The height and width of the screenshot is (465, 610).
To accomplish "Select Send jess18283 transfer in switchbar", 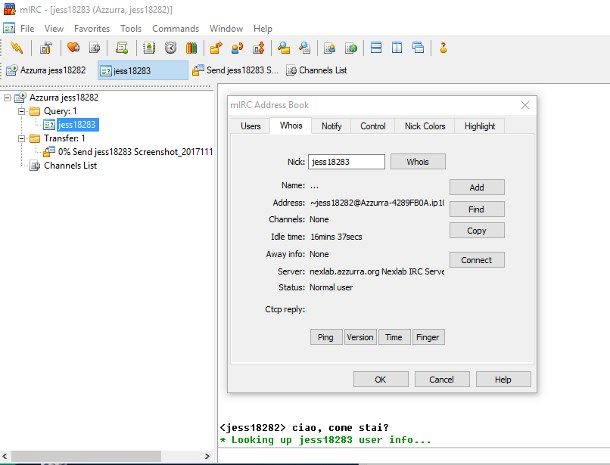I will [235, 70].
